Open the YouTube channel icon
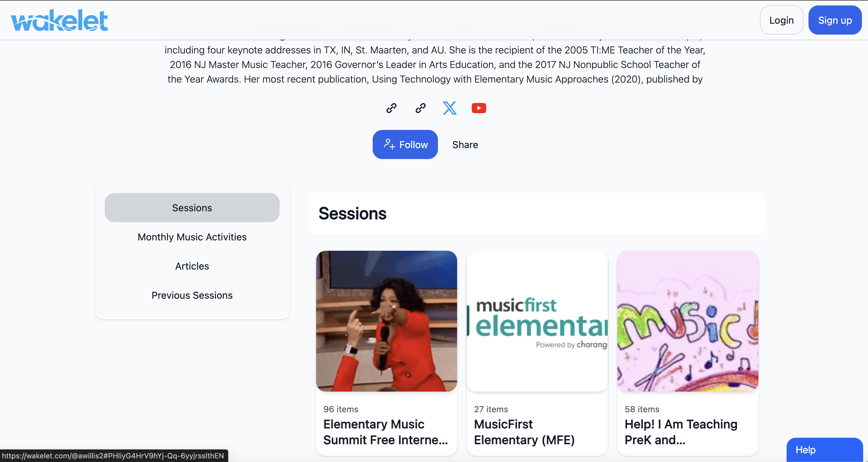 [479, 108]
